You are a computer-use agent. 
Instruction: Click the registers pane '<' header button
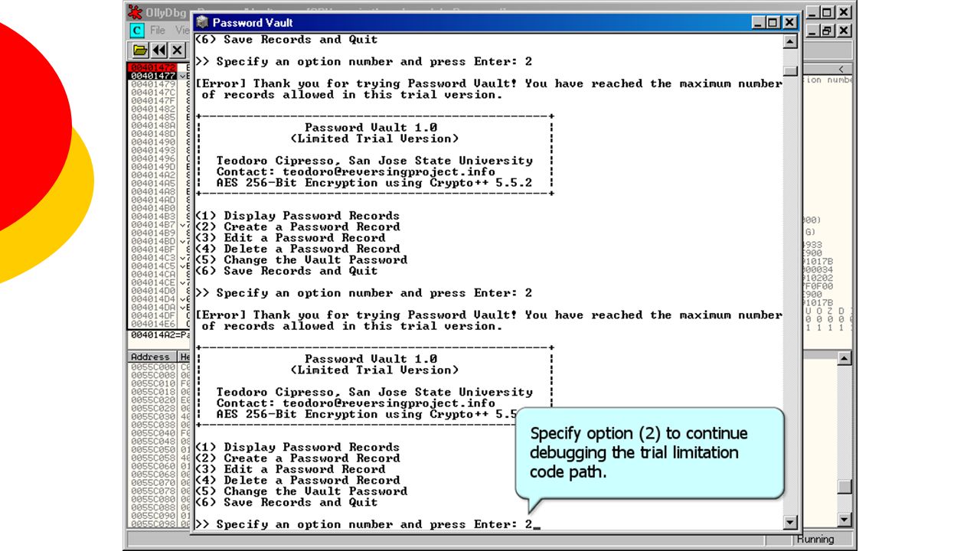click(840, 69)
